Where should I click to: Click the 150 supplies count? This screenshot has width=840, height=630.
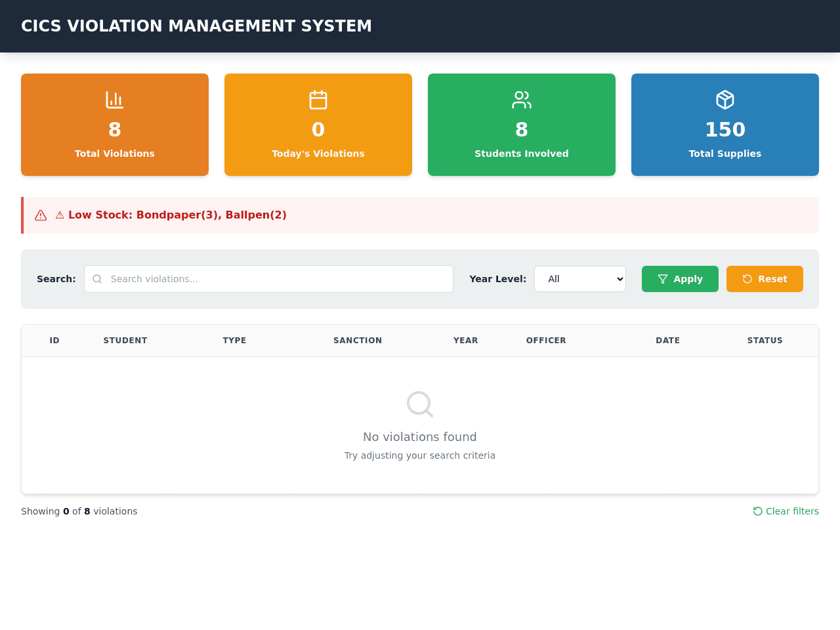pos(725,129)
